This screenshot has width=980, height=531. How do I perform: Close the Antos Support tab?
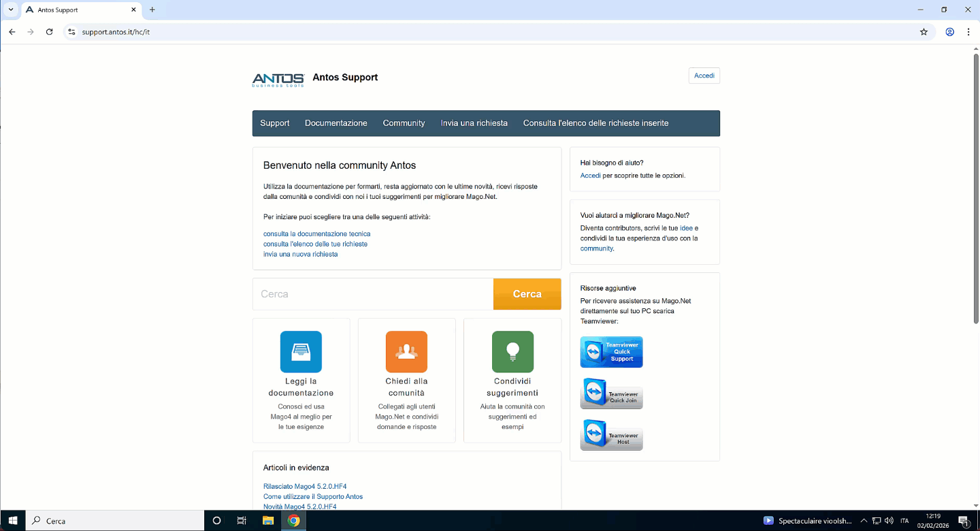tap(133, 10)
